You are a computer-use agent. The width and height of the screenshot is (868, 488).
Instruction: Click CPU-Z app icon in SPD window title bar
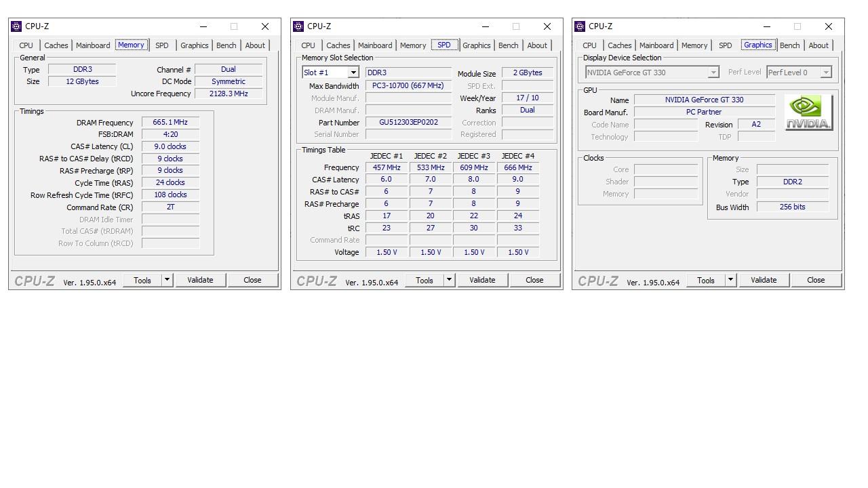point(298,26)
